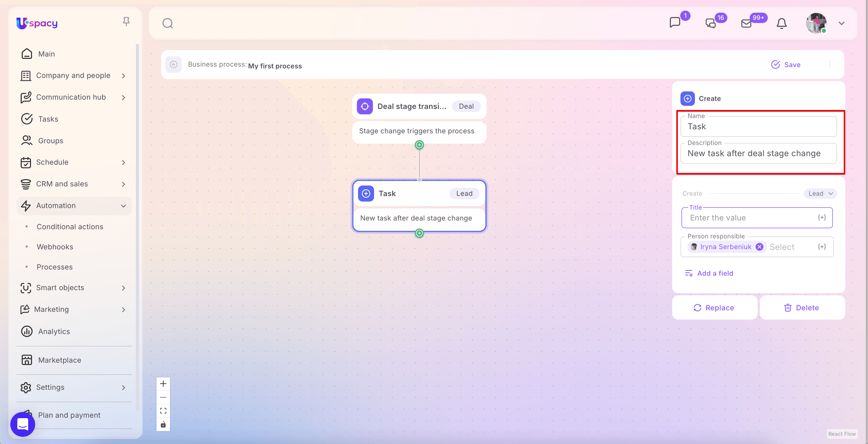
Task: Delete the selected Task block
Action: tap(802, 308)
